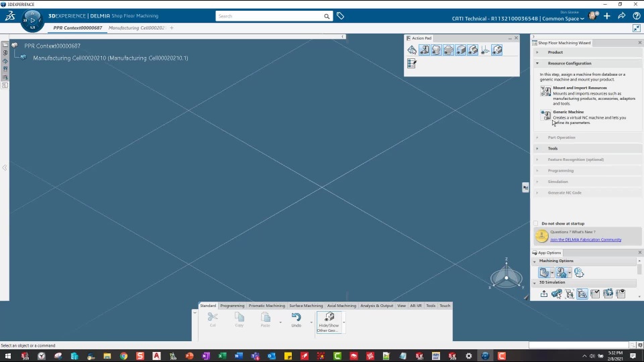
Task: Switch to Surface Machining tab
Action: point(306,306)
